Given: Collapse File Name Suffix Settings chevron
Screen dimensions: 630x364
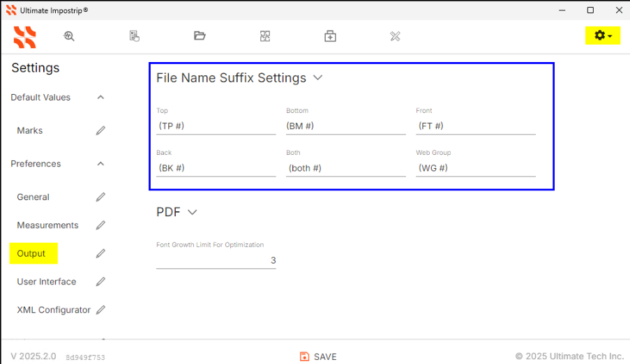Looking at the screenshot, I should click(x=318, y=77).
